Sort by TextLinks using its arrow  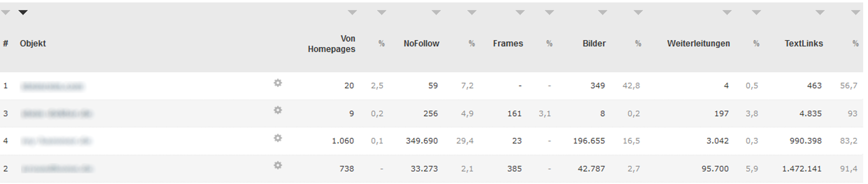tap(820, 12)
